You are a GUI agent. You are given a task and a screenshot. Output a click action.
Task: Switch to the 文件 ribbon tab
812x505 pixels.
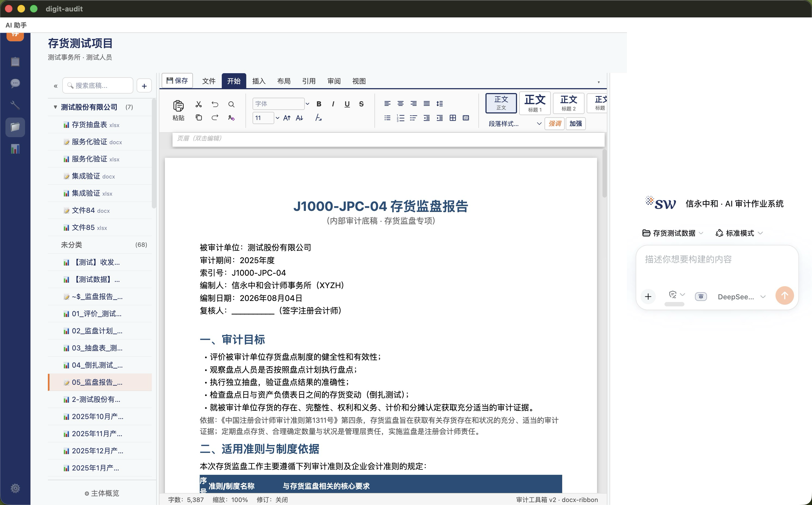click(x=209, y=81)
